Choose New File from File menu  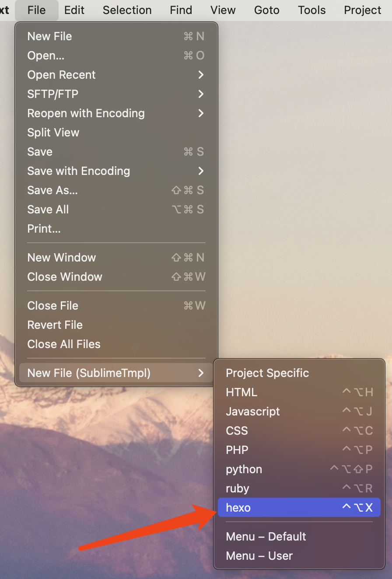(116, 36)
